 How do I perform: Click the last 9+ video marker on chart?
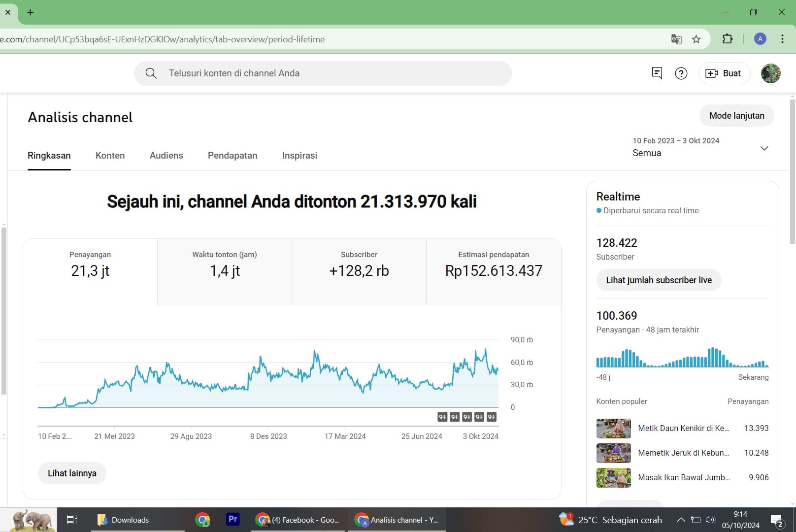click(492, 417)
